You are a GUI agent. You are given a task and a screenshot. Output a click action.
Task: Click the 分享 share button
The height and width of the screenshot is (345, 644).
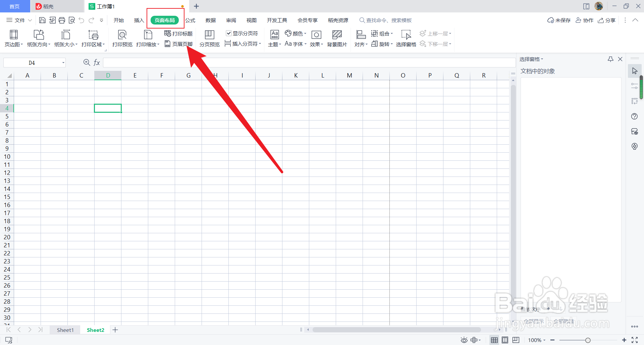pos(606,20)
